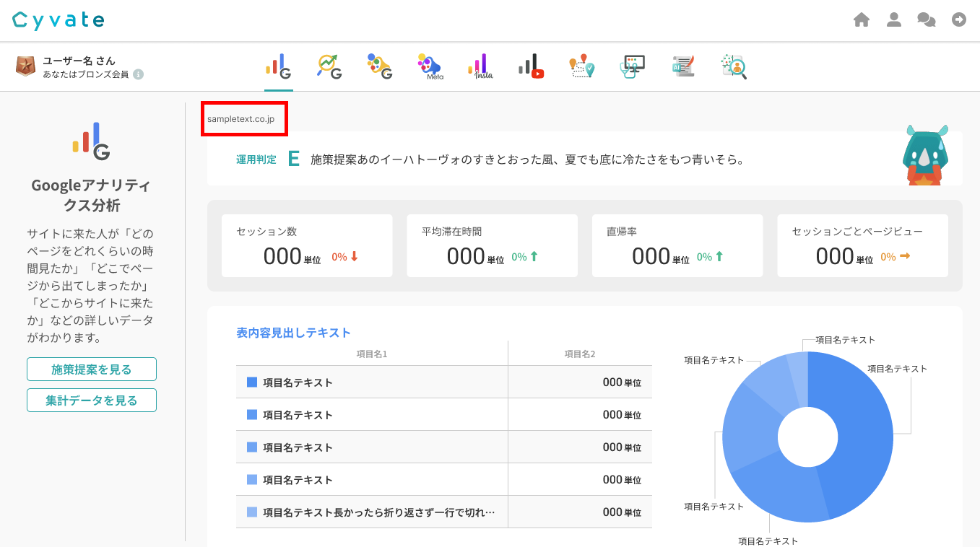Image resolution: width=980 pixels, height=547 pixels.
Task: Click the bronze member info icon
Action: [x=139, y=74]
